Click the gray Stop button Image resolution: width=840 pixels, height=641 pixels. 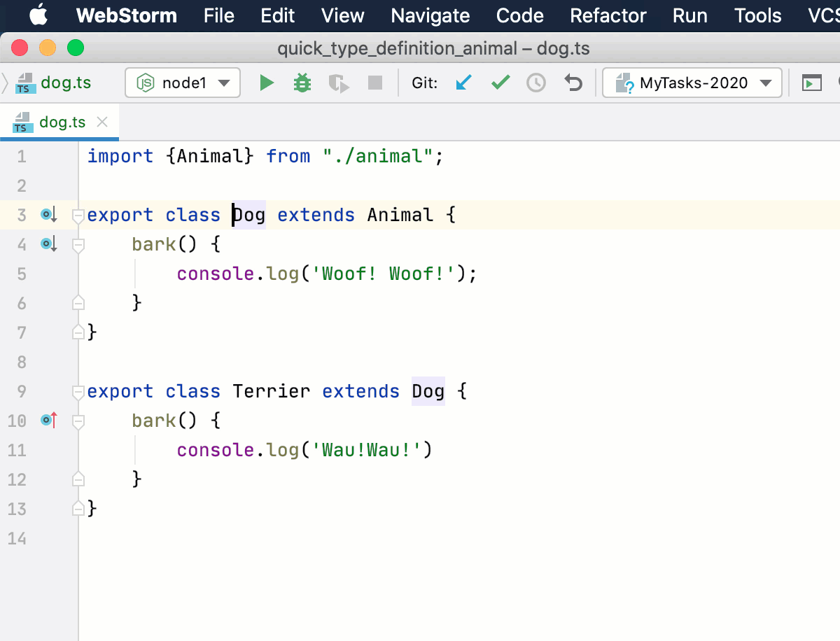[374, 82]
